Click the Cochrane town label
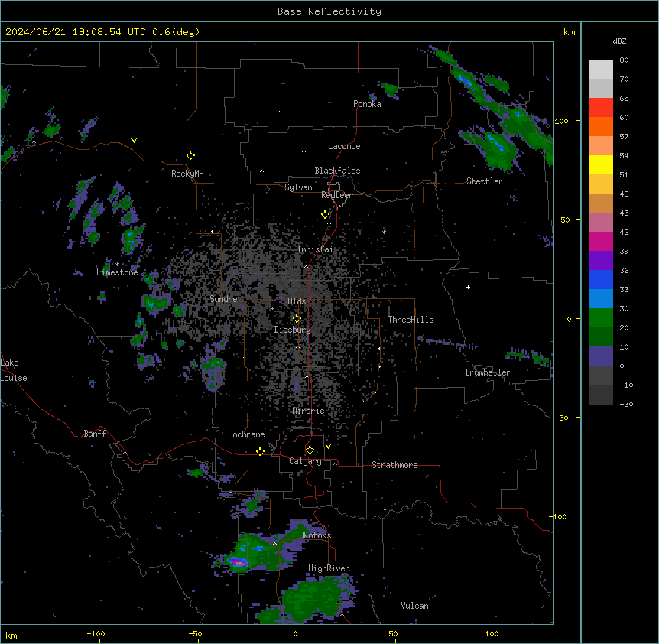 246,434
